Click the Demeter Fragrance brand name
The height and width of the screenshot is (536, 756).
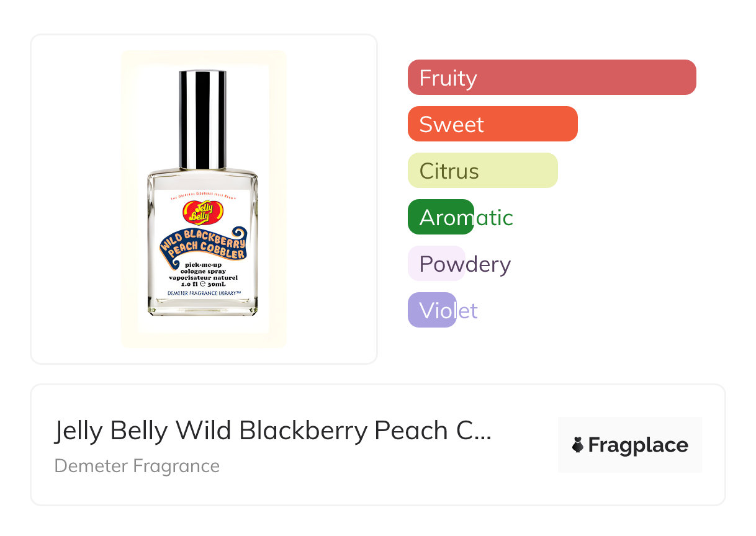pos(137,466)
